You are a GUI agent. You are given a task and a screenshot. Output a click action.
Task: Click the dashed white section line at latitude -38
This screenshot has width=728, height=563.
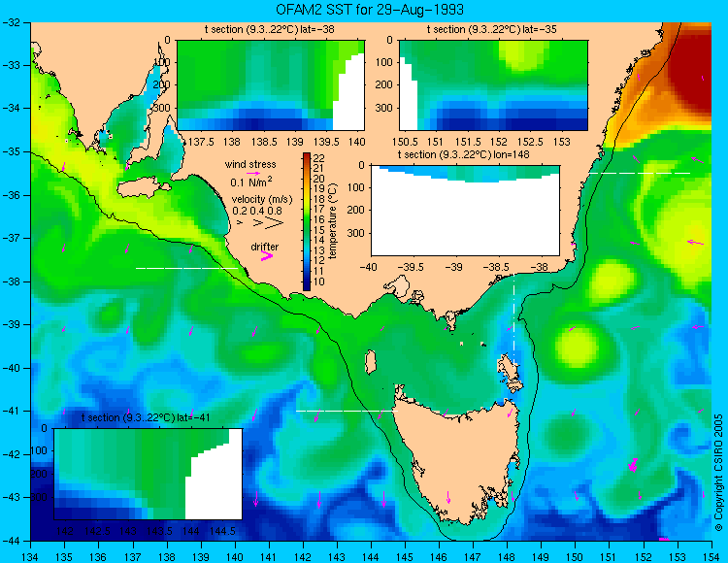[x=186, y=268]
